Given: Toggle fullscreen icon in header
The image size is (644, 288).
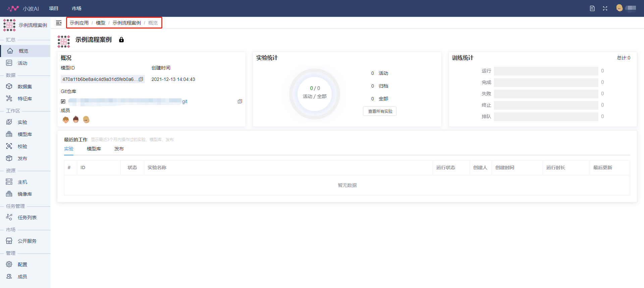Looking at the screenshot, I should 605,8.
